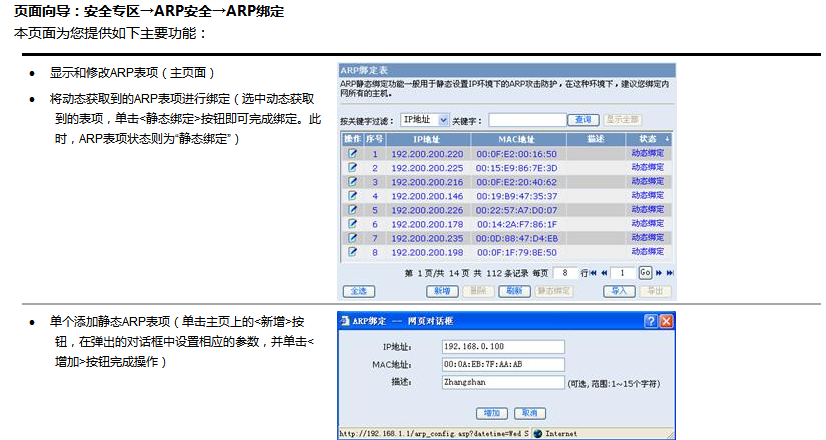Viewport: 826px width, 440px height.
Task: Go to previous page arrow icon
Action: [x=604, y=273]
